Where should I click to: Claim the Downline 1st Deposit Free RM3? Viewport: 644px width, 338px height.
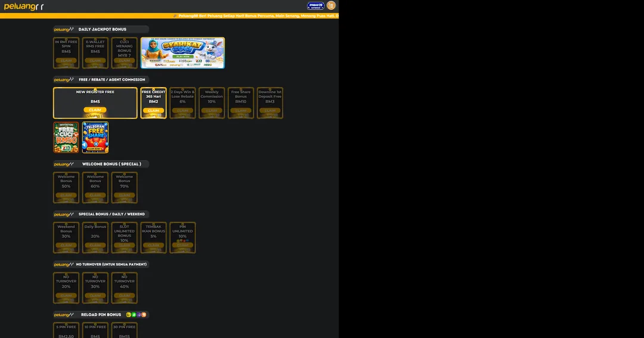[270, 110]
